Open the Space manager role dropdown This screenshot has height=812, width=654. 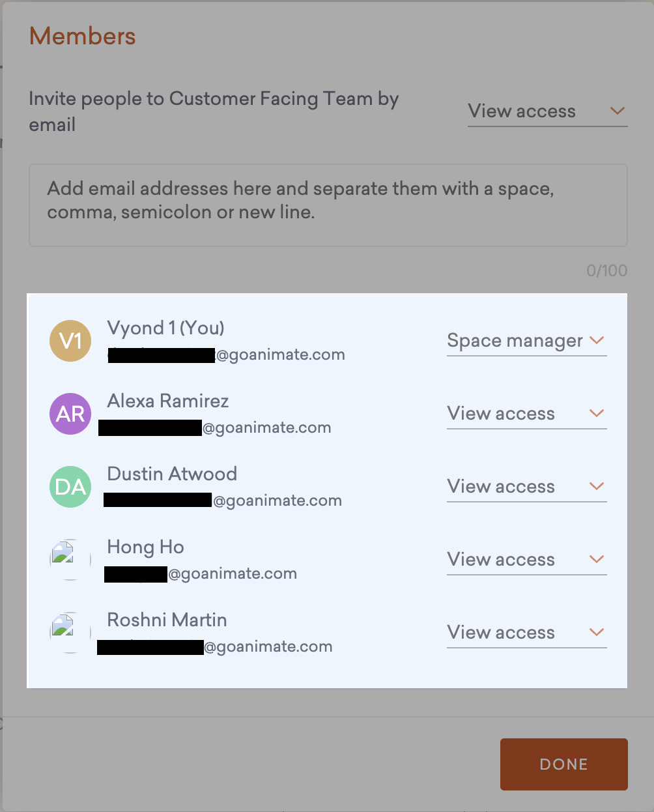point(526,341)
